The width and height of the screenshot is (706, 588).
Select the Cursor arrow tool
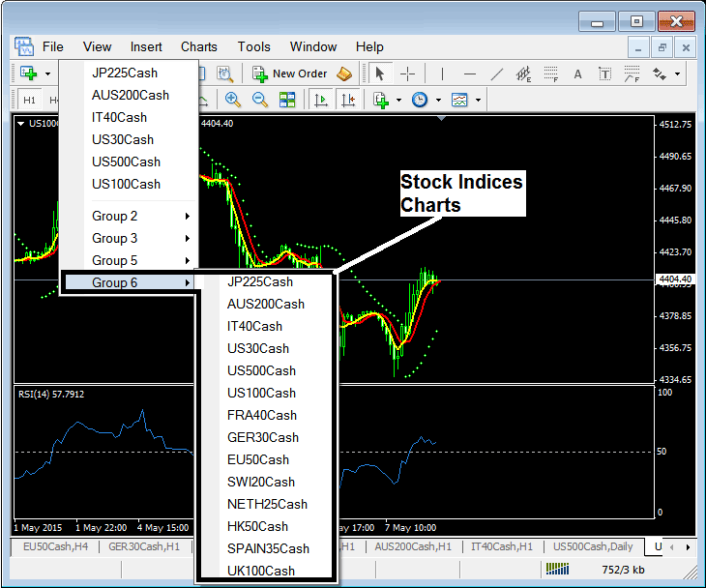[380, 73]
